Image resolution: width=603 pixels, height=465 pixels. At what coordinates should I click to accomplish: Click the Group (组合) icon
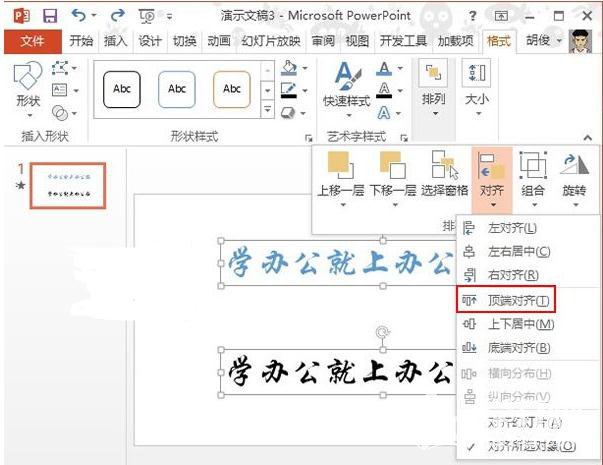[x=533, y=167]
